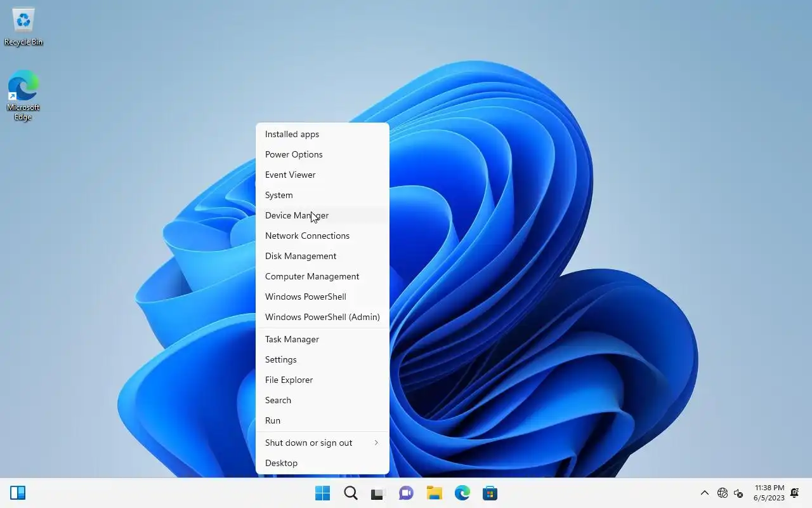Click the muted volume tray icon
The image size is (812, 508).
pos(738,493)
